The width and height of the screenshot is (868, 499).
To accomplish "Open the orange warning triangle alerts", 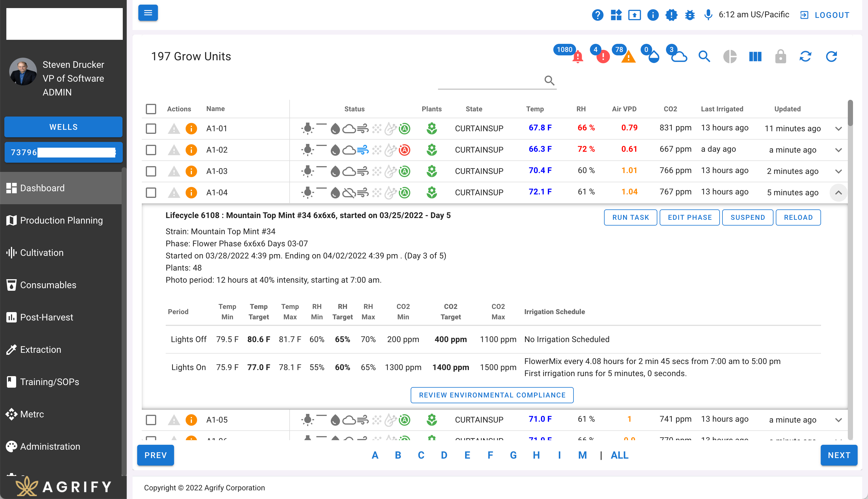I will [628, 57].
